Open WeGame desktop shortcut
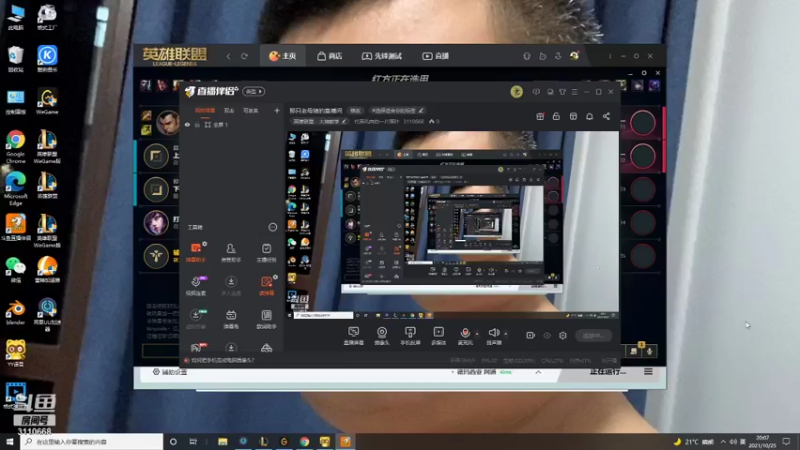This screenshot has width=800, height=450. [x=47, y=101]
